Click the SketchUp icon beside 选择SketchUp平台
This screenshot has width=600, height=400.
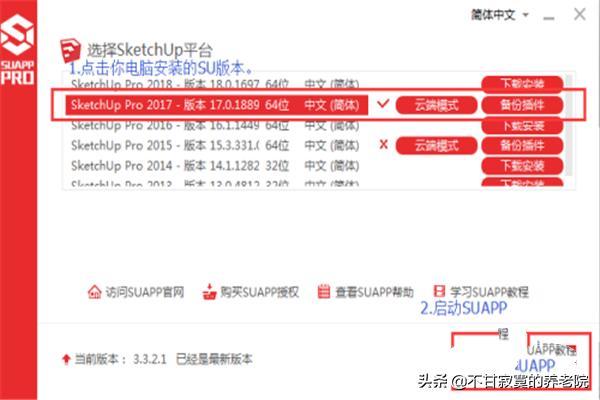(70, 50)
